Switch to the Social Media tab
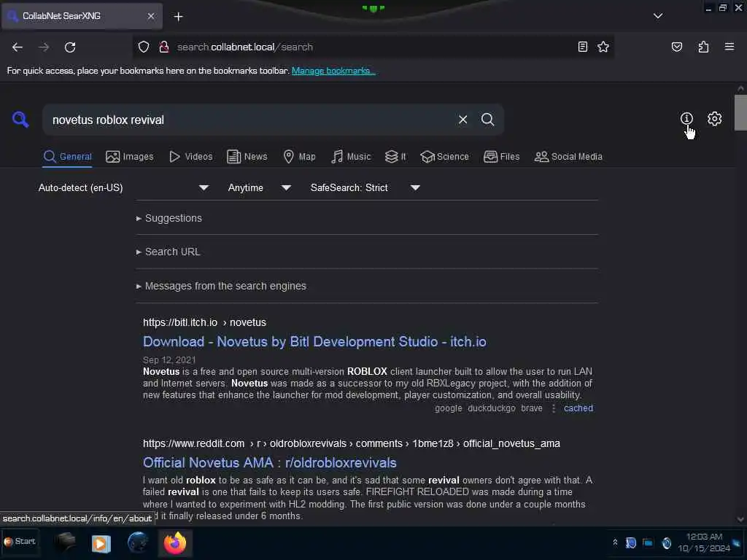747x560 pixels. [x=568, y=157]
